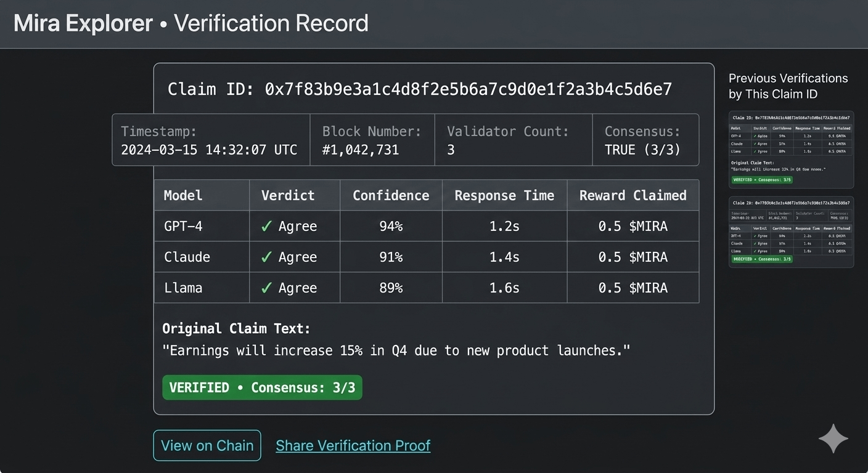Click the Verdict column header
The width and height of the screenshot is (868, 473).
(x=288, y=195)
